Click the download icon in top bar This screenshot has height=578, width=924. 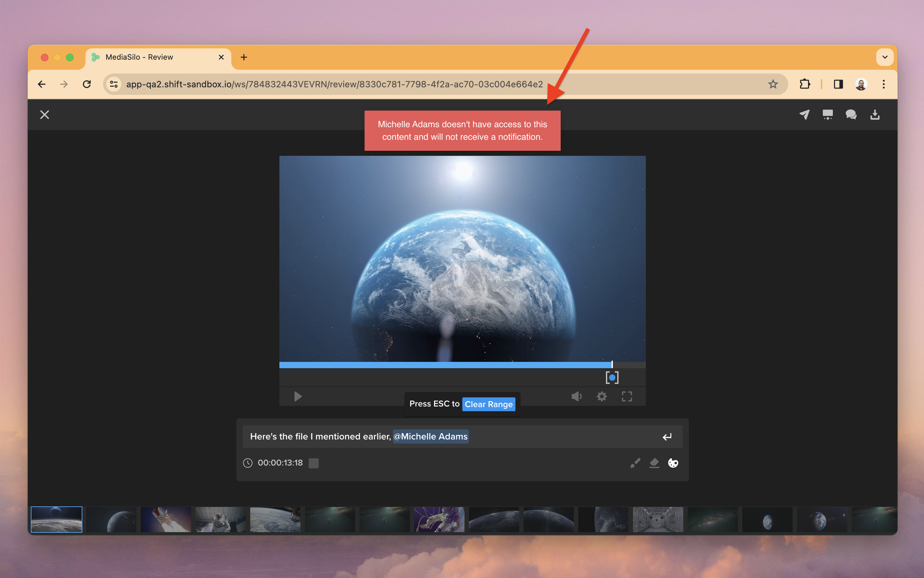(x=875, y=115)
